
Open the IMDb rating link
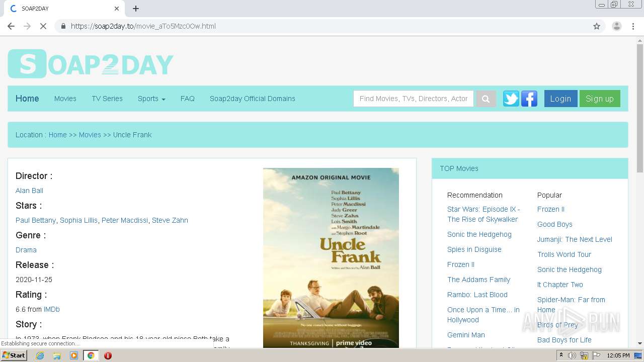(x=52, y=309)
